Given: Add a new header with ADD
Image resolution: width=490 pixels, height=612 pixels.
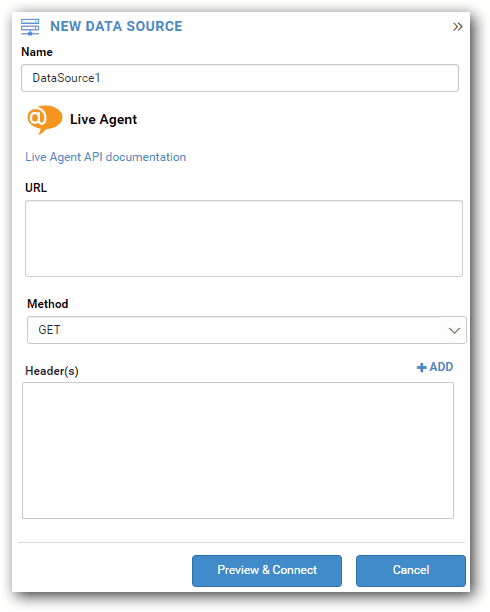Looking at the screenshot, I should tap(435, 367).
